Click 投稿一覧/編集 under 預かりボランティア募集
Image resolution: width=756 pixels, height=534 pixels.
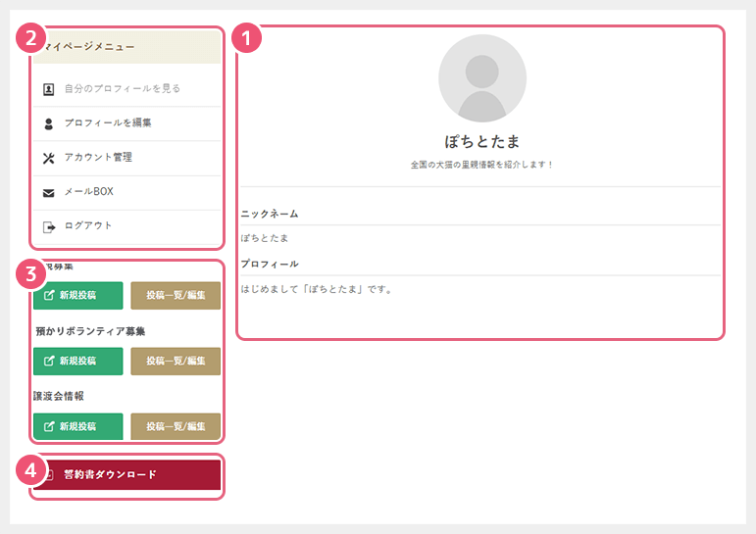pyautogui.click(x=176, y=361)
